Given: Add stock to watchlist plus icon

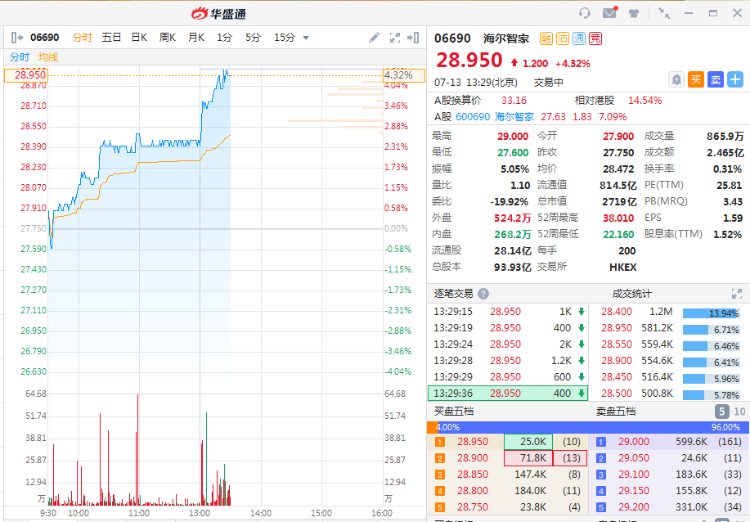Looking at the screenshot, I should [735, 79].
